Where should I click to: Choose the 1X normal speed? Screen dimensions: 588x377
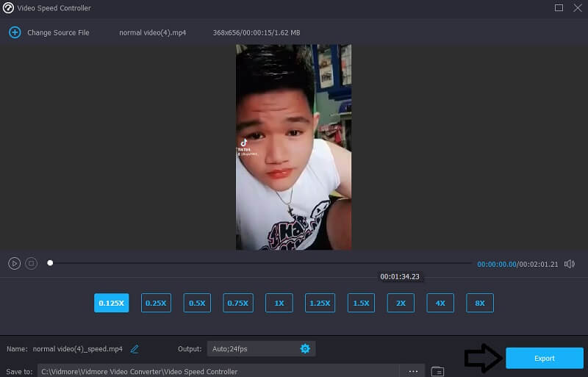(x=279, y=303)
